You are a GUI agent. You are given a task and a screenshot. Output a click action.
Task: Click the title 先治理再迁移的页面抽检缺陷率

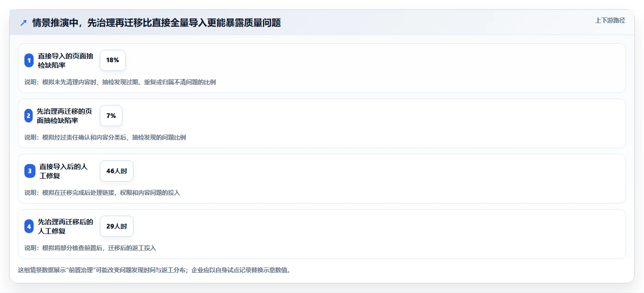64,116
